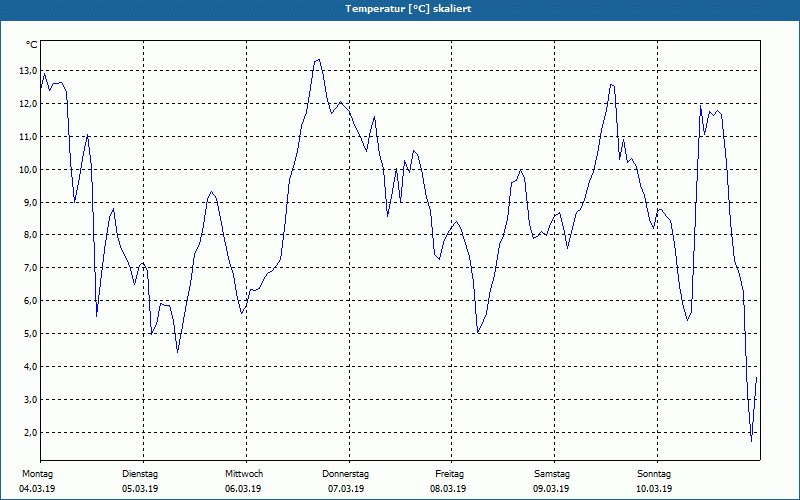Click the 05.03.19 date label

pos(140,489)
